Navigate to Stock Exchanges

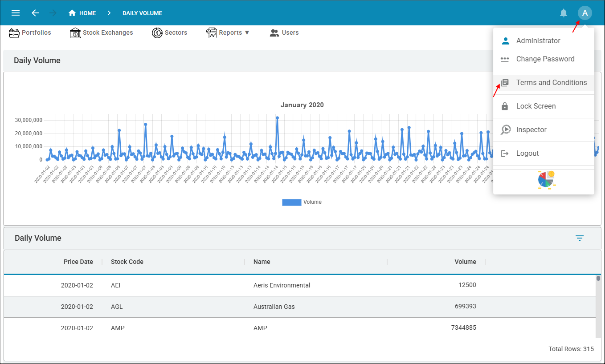pyautogui.click(x=102, y=32)
